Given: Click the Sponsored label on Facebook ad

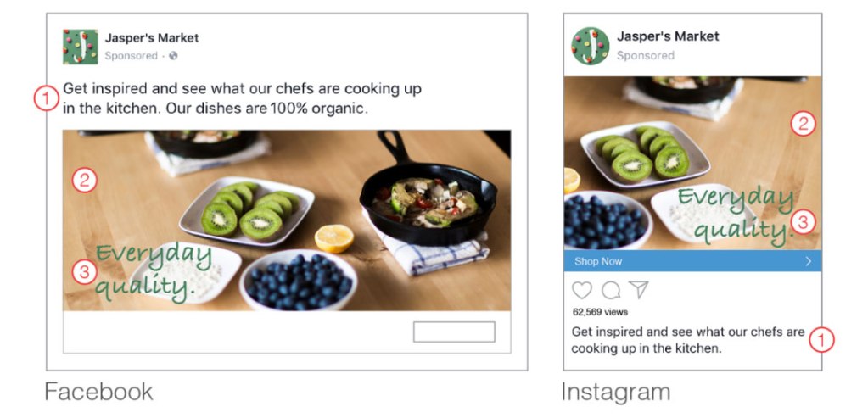Looking at the screenshot, I should (x=132, y=56).
